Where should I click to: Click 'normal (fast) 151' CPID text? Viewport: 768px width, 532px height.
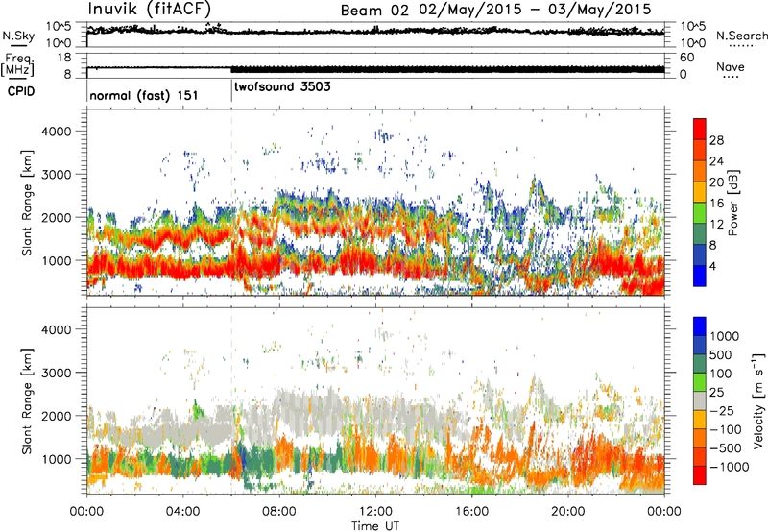pos(144,95)
